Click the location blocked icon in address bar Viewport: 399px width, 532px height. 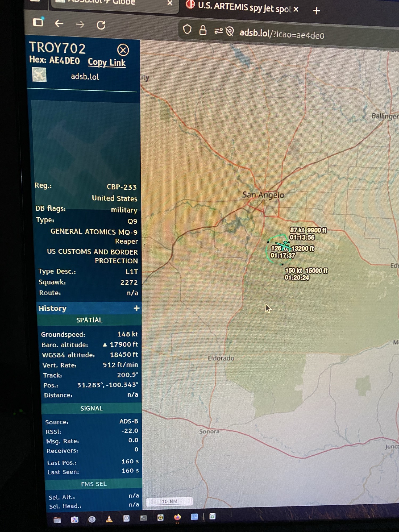230,32
